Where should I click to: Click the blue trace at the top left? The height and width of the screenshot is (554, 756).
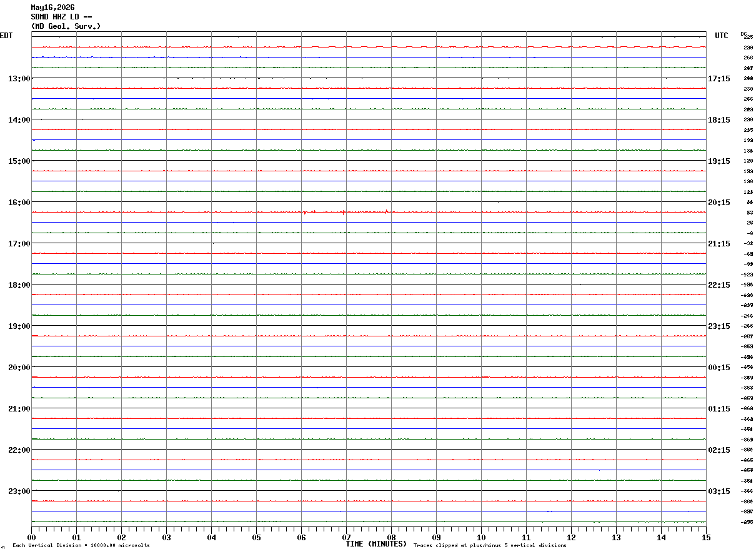tap(94, 58)
